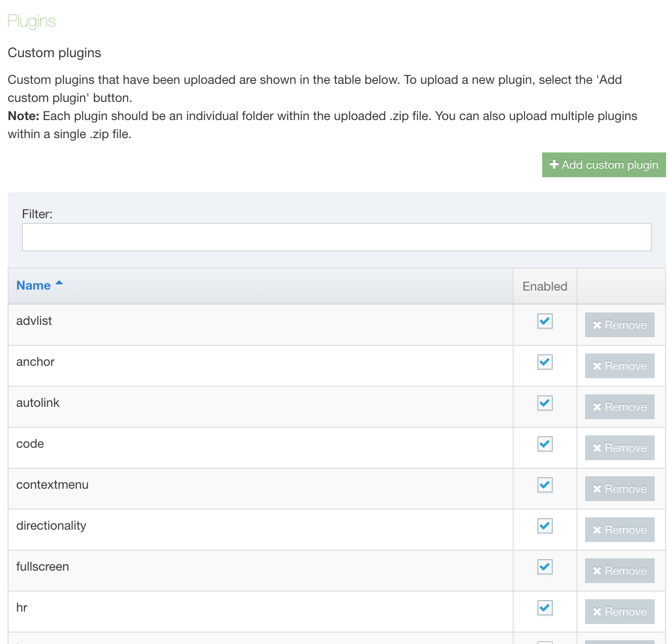The width and height of the screenshot is (668, 644).
Task: Click the X icon on fullscreen's Remove button
Action: point(597,571)
